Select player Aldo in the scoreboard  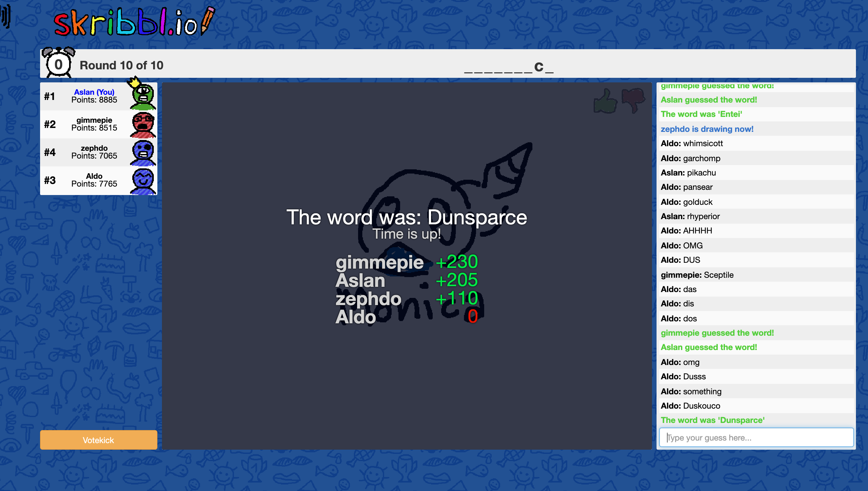tap(94, 176)
